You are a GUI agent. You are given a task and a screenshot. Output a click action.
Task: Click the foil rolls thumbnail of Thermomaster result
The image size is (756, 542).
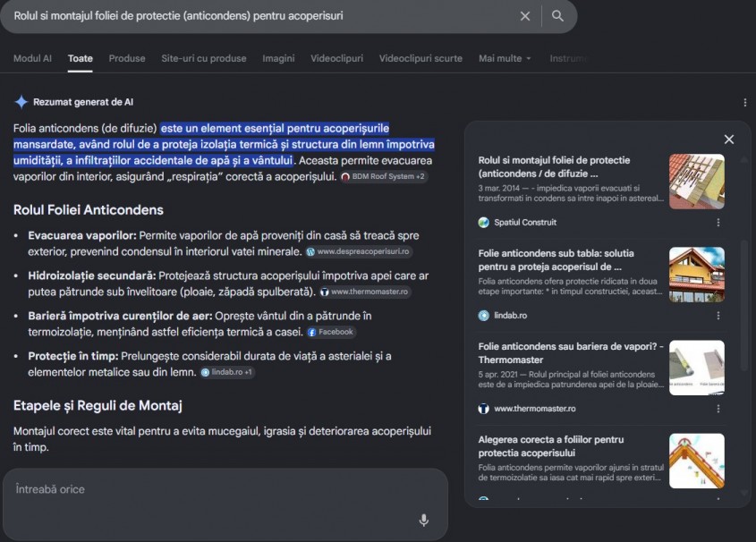coord(697,368)
